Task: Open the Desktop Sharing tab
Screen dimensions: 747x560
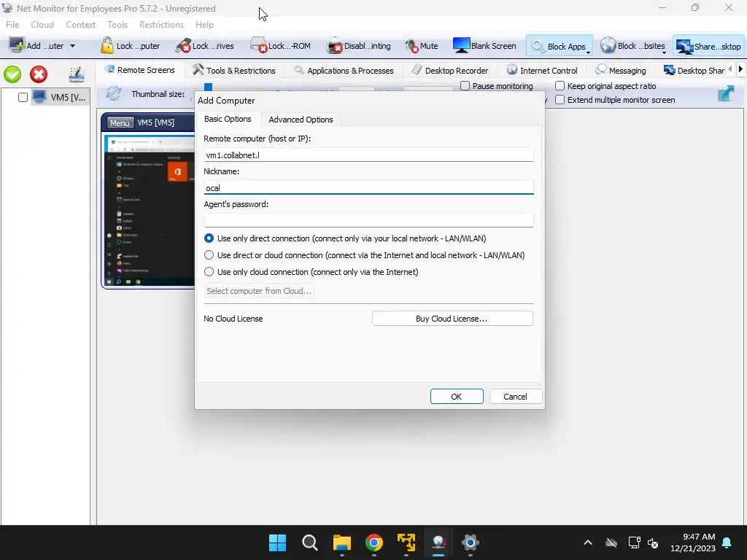Action: click(694, 71)
